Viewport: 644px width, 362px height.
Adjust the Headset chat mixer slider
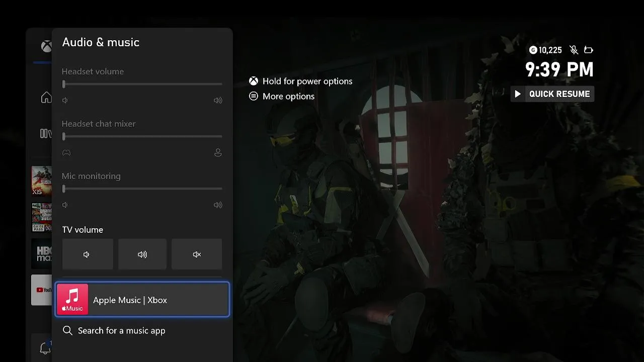pyautogui.click(x=142, y=137)
